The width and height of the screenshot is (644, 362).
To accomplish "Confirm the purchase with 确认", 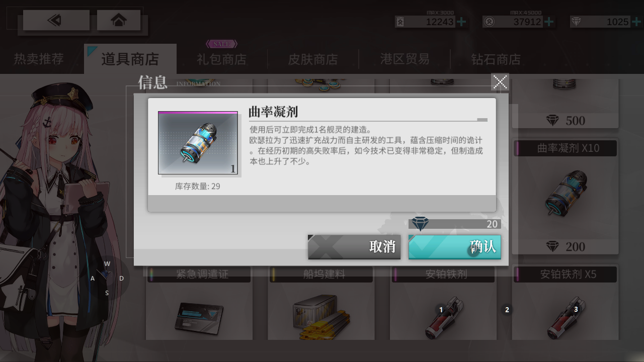I will 454,247.
